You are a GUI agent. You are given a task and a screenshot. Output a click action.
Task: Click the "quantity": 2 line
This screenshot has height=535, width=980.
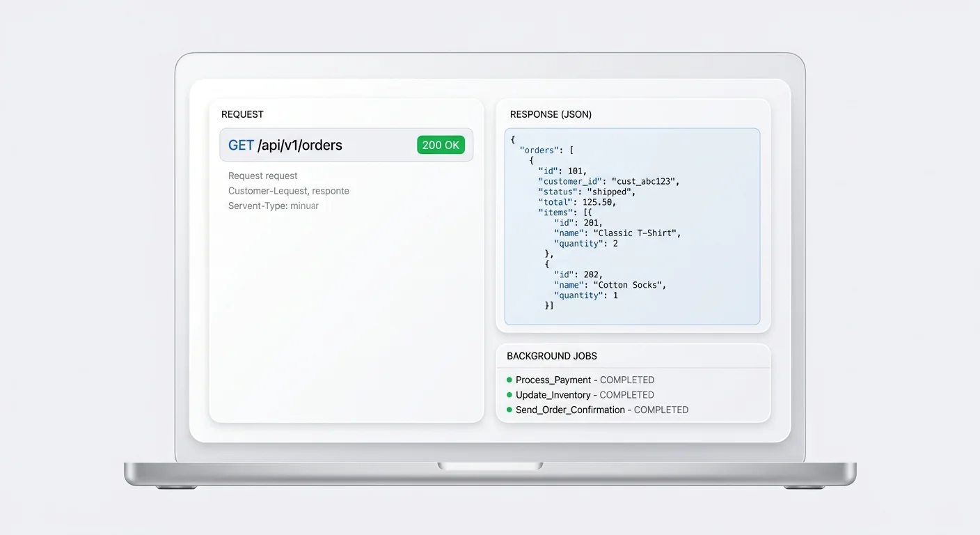point(586,244)
